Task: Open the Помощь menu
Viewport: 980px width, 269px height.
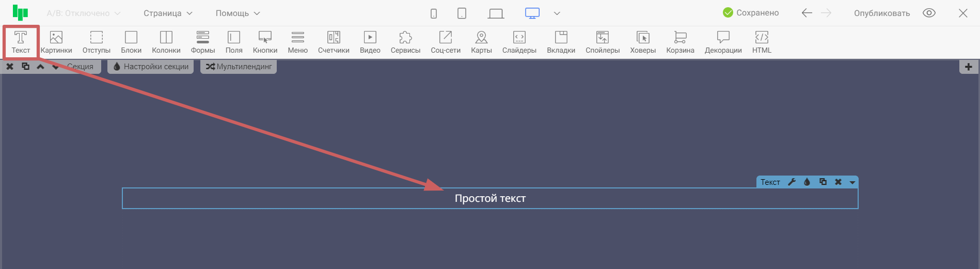Action: (x=238, y=13)
